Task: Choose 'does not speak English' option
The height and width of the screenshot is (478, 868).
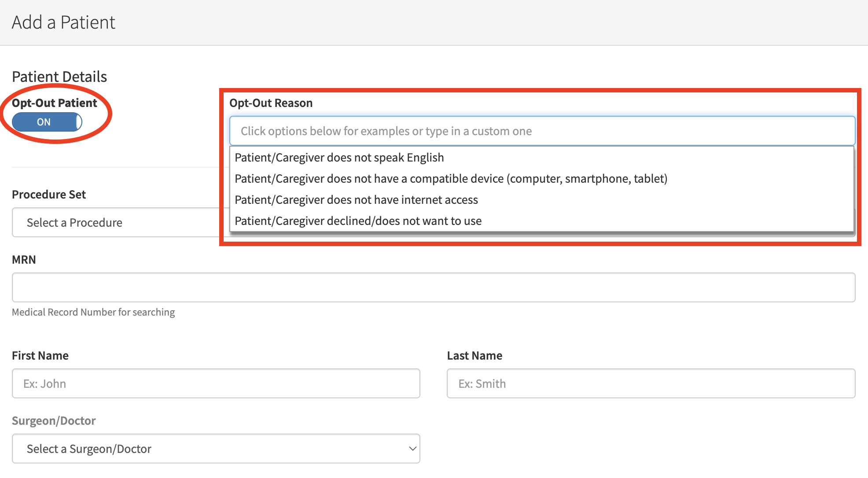Action: click(x=339, y=158)
